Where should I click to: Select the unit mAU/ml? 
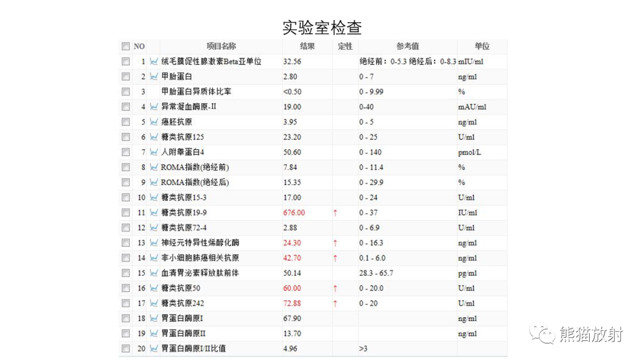(472, 107)
